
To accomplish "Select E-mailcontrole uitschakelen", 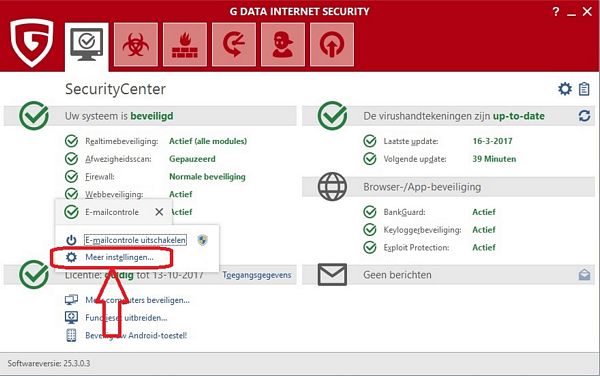I will (135, 240).
